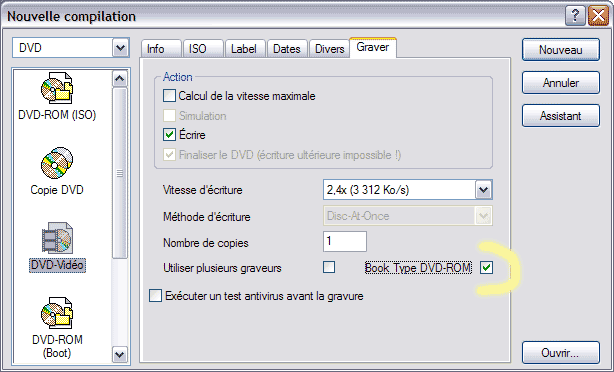Select the Graver tab

pyautogui.click(x=373, y=47)
